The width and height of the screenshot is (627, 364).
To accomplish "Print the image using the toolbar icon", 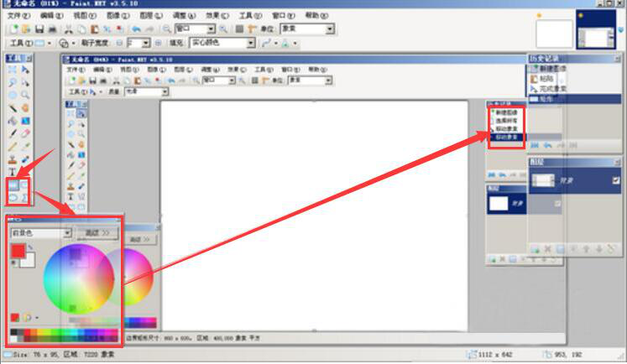I will [52, 29].
